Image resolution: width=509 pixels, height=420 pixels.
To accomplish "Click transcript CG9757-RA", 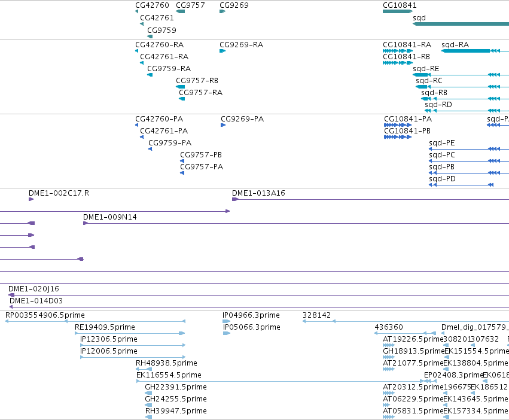I will tap(200, 93).
